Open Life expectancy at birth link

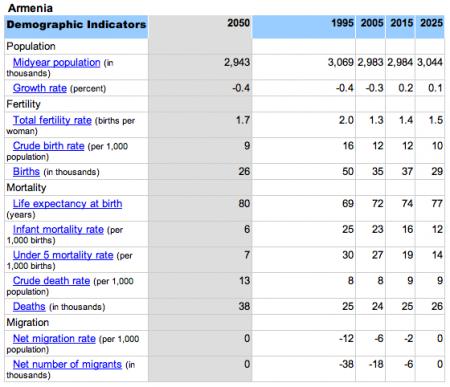(67, 203)
